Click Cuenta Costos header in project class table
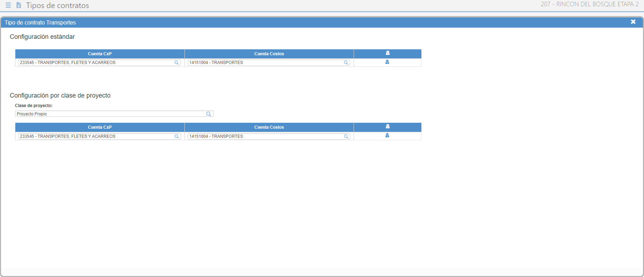This screenshot has height=277, width=644. [x=269, y=127]
